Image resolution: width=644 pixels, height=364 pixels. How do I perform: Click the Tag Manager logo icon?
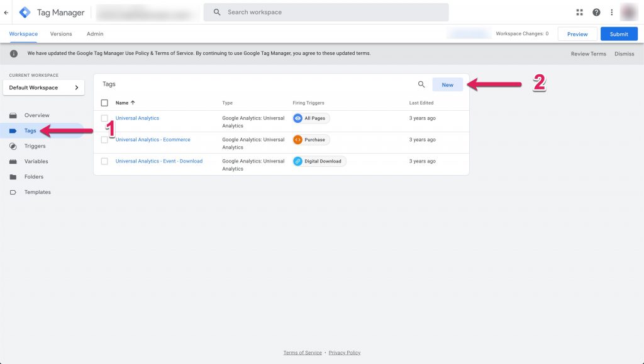pos(25,13)
